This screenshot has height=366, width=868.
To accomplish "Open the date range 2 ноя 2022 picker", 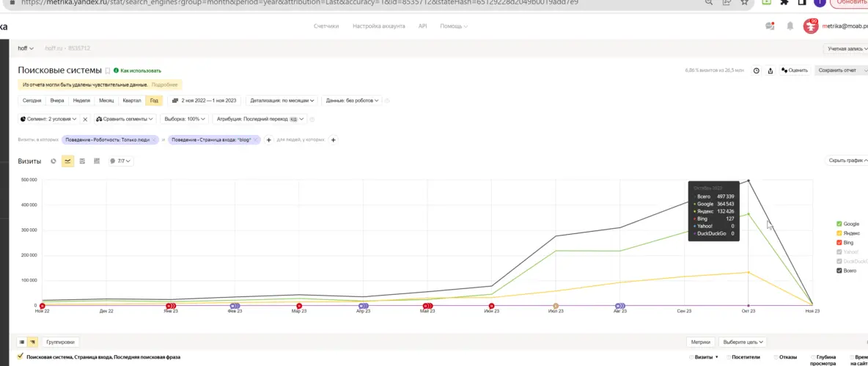I will tap(205, 100).
